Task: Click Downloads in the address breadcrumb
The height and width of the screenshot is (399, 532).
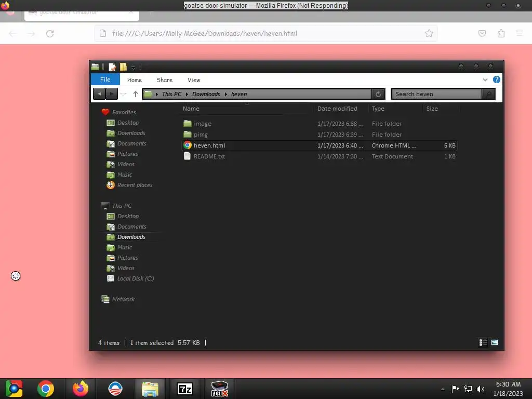Action: (x=206, y=94)
